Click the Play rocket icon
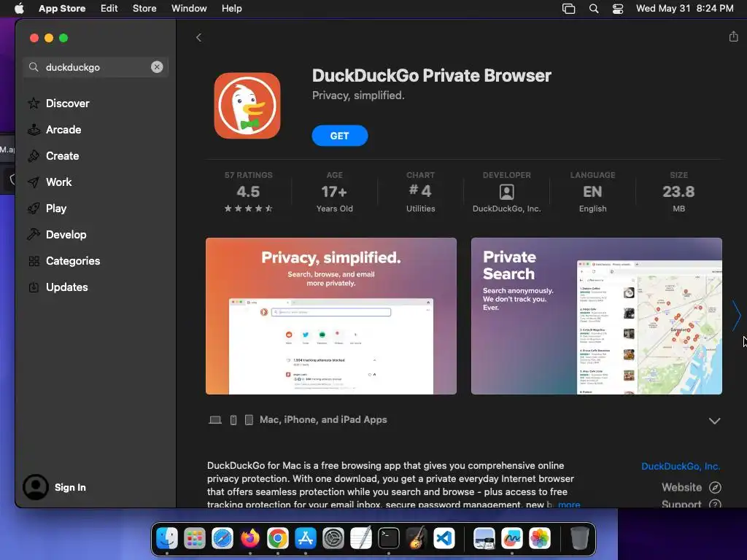 pos(34,209)
